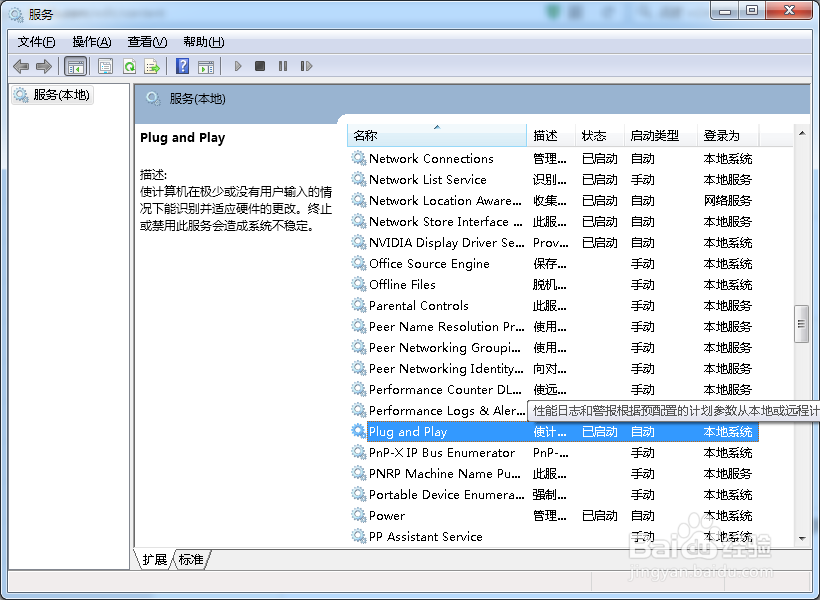Viewport: 820px width, 600px height.
Task: Click the gear icon beside Office Source Engine
Action: tap(358, 263)
